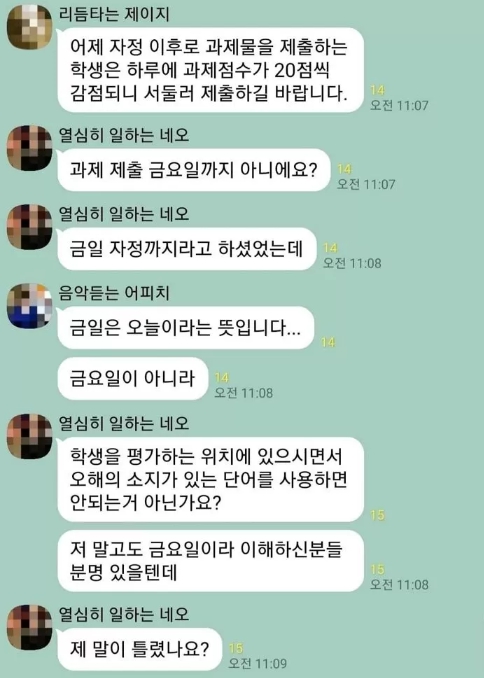484x678 pixels.
Task: Click the topmost 열심히 일하는 네오 name
Action: pos(124,136)
